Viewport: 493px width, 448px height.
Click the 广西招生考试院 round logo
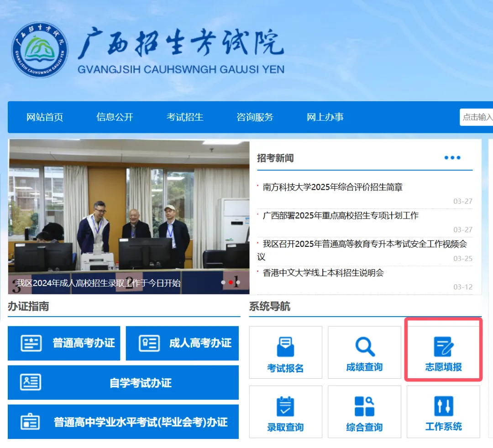click(x=40, y=50)
